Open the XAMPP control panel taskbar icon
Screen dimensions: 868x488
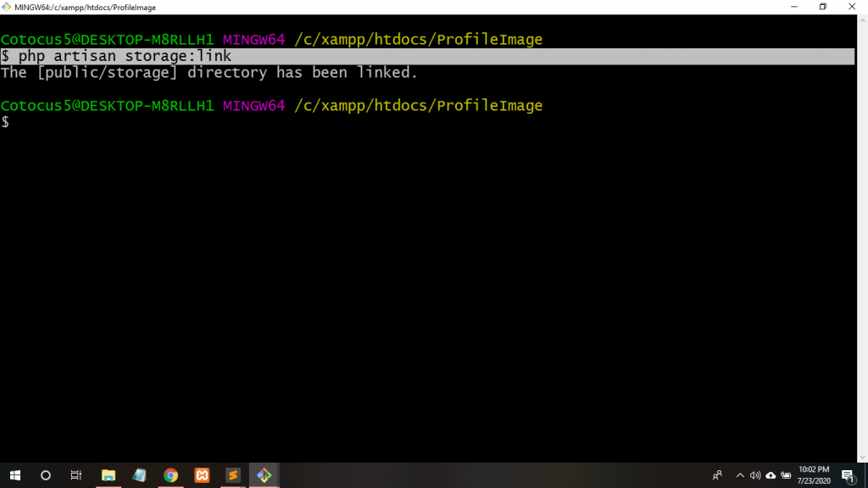click(x=202, y=475)
